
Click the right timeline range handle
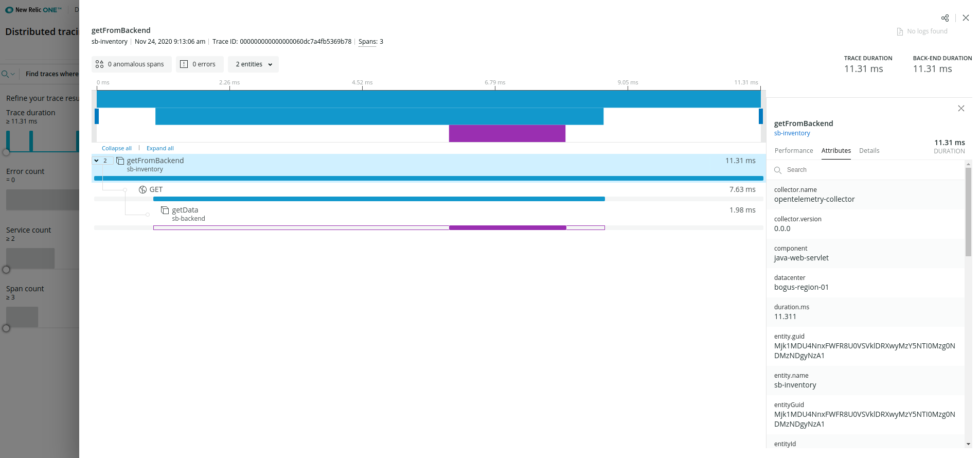tap(761, 116)
